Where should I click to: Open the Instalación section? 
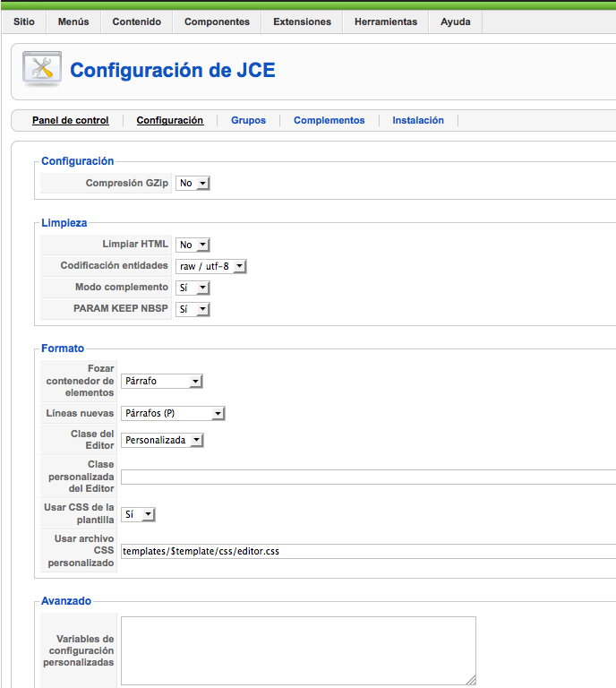pyautogui.click(x=418, y=120)
